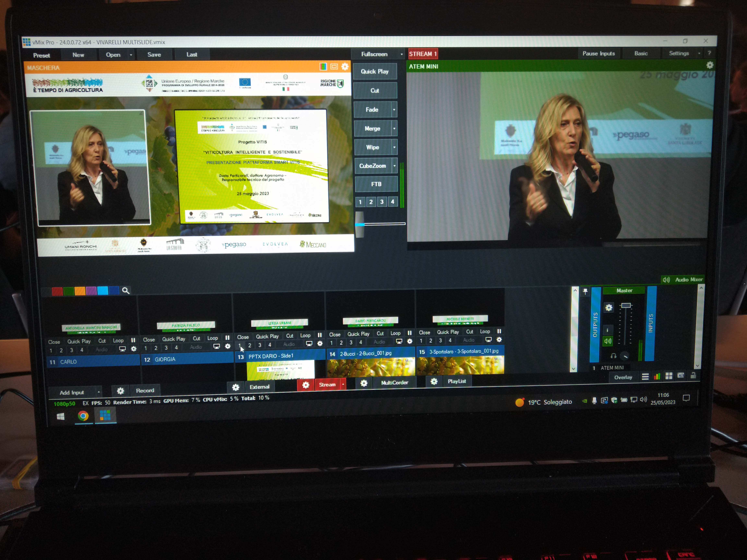Open red streaming settings gear

[306, 385]
